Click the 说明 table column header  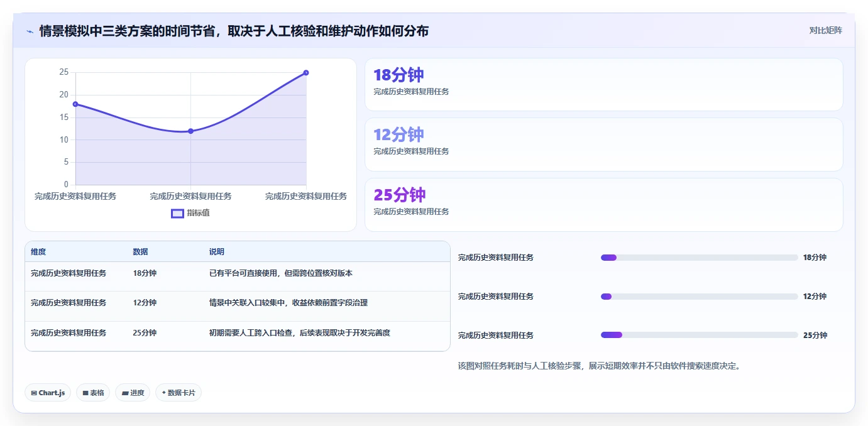217,252
